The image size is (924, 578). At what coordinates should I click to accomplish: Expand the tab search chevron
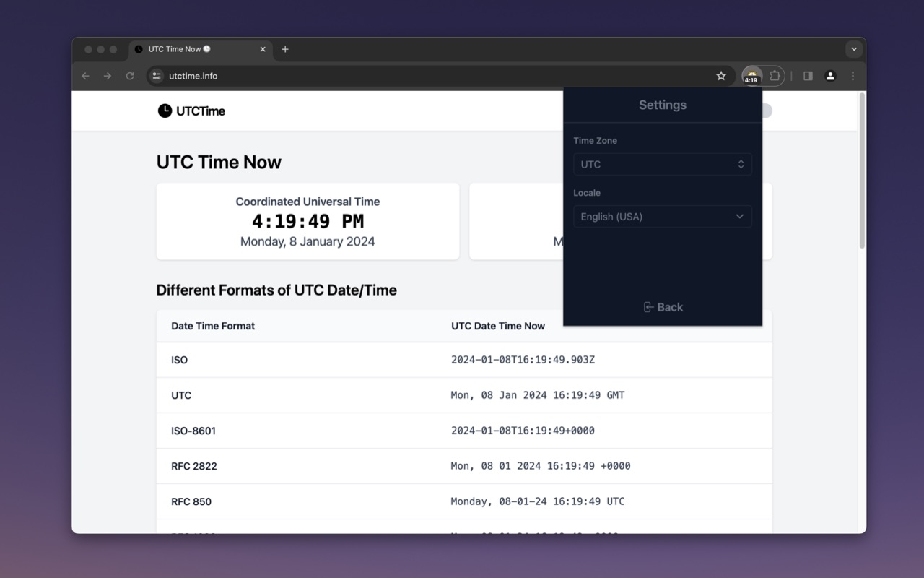pyautogui.click(x=853, y=49)
